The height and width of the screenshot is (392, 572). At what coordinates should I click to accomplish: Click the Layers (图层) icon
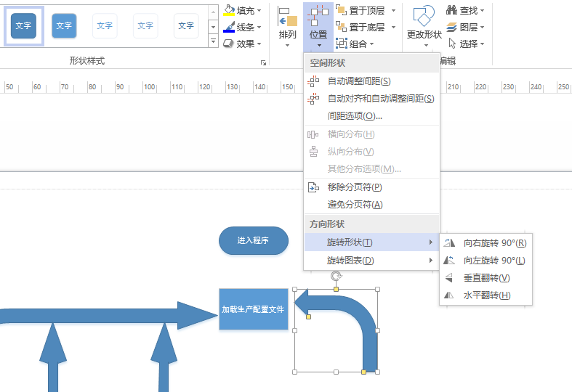pos(451,27)
